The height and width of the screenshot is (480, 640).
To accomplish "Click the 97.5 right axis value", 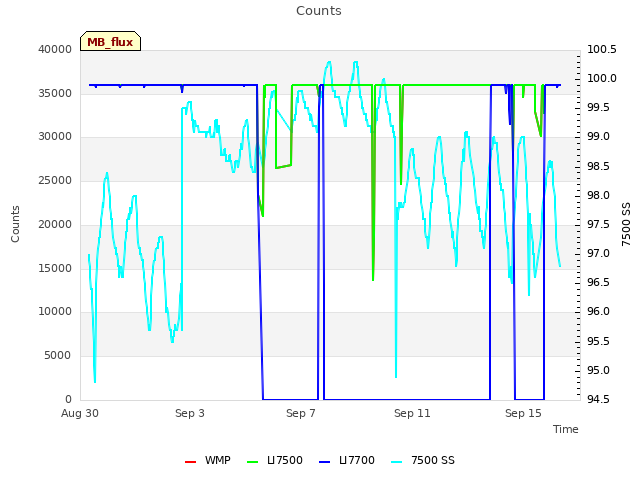I will click(x=598, y=224).
